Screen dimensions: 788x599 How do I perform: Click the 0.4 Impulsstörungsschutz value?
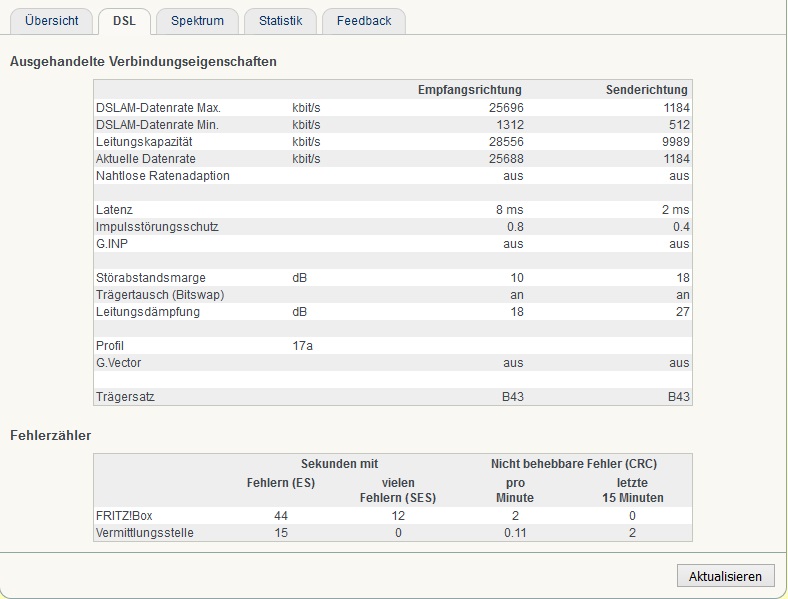(x=681, y=227)
